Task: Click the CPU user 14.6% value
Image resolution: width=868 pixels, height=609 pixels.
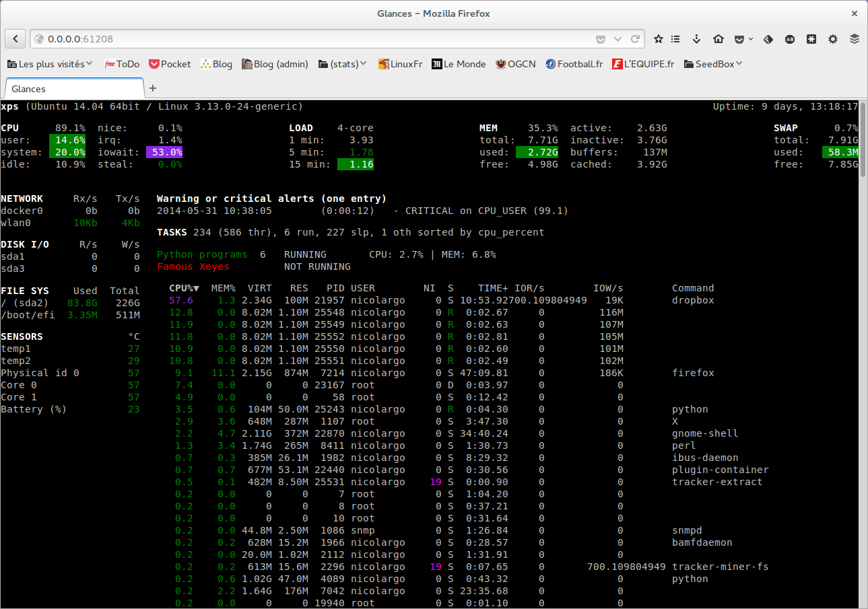Action: click(67, 140)
